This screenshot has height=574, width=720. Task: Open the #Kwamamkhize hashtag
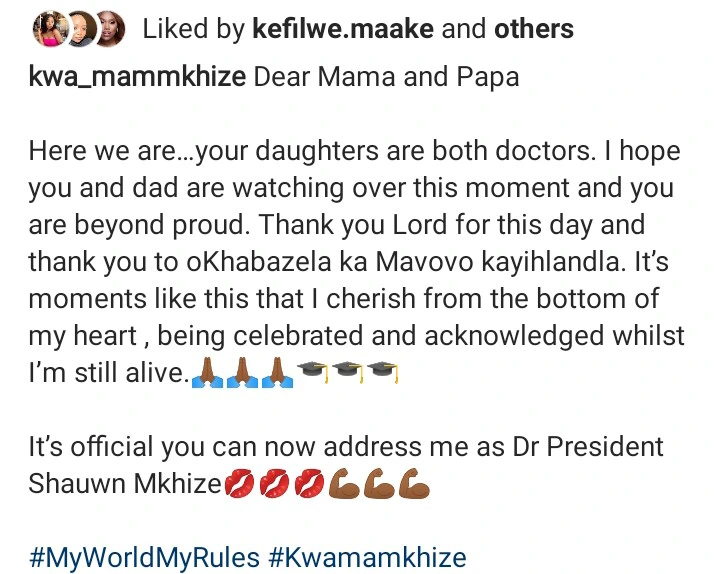tap(367, 557)
